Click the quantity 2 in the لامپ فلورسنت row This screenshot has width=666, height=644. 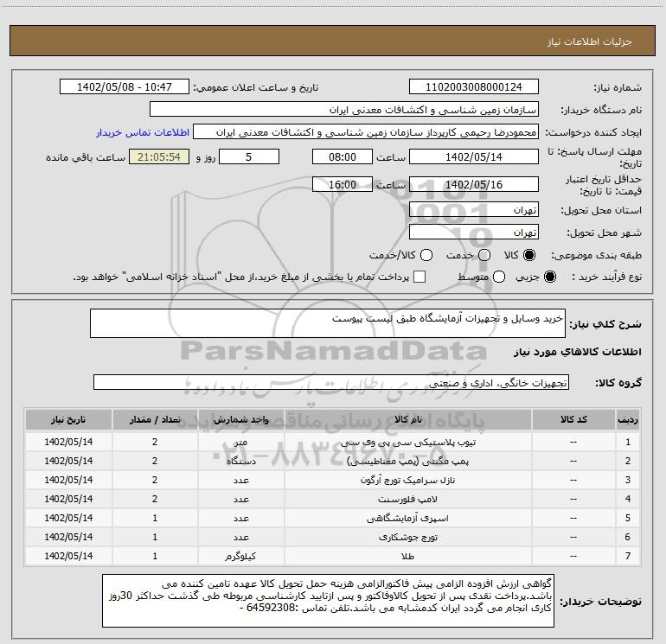click(x=155, y=499)
